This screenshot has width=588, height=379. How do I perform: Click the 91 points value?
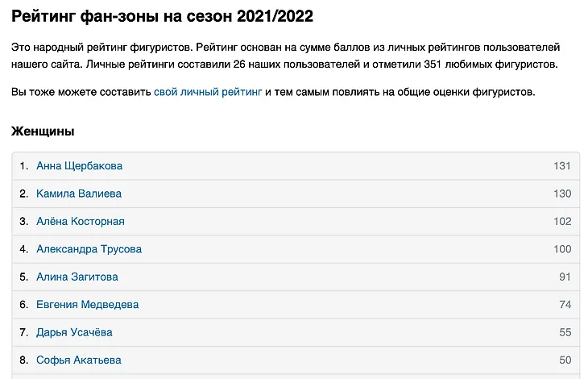click(x=564, y=277)
